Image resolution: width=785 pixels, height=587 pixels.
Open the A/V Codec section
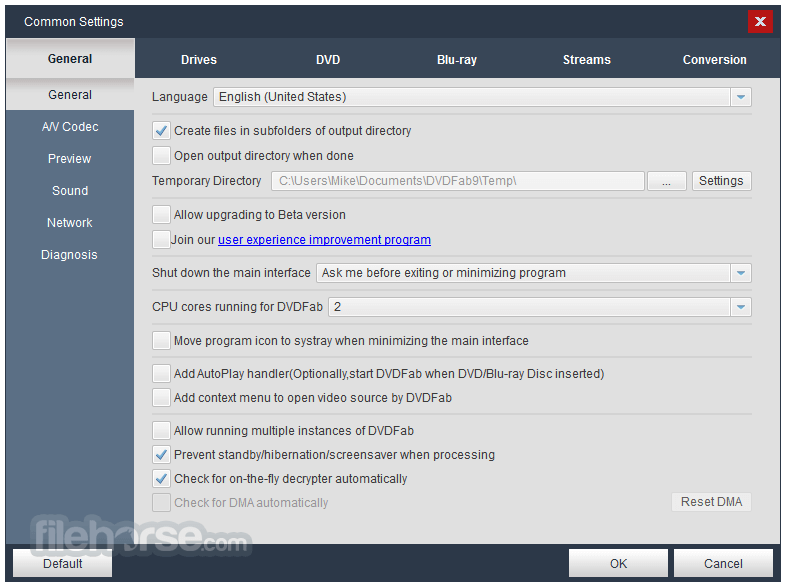coord(70,127)
